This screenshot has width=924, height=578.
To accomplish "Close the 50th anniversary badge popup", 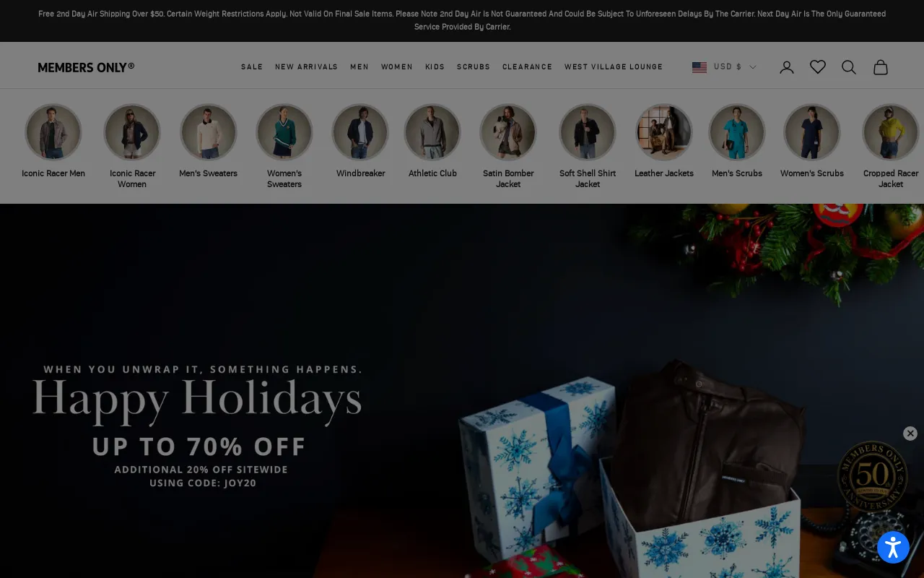I will click(910, 433).
